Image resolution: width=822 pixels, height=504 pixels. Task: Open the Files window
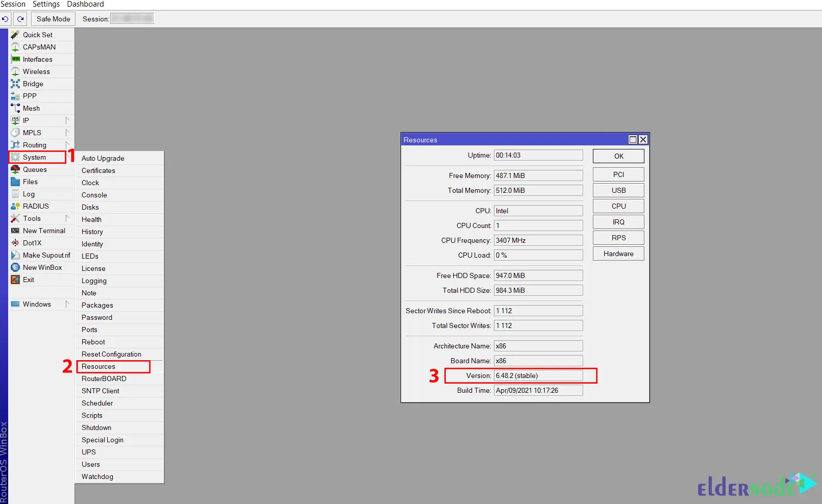pyautogui.click(x=31, y=182)
